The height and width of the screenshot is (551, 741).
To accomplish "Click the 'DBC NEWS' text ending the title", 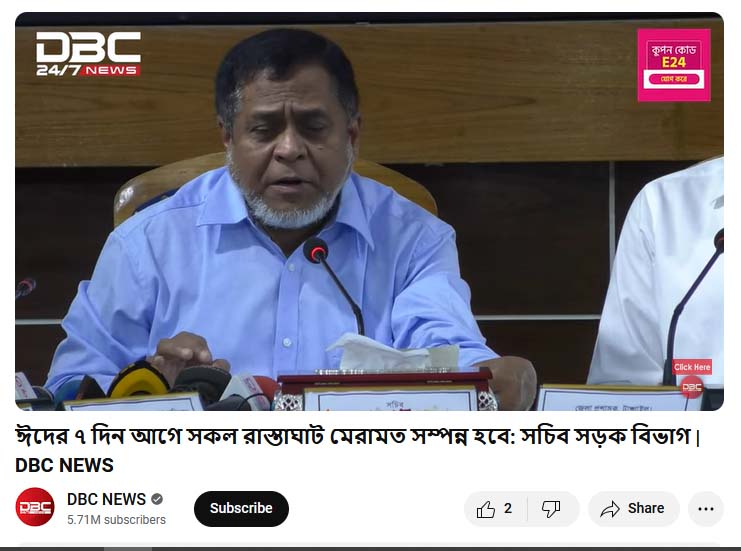I will click(x=64, y=465).
